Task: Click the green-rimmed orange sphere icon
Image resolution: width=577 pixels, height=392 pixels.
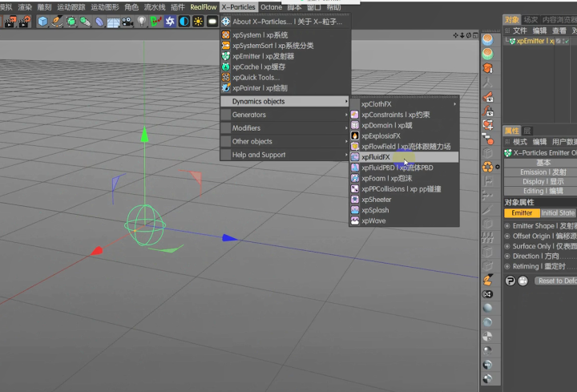Action: coord(487,54)
